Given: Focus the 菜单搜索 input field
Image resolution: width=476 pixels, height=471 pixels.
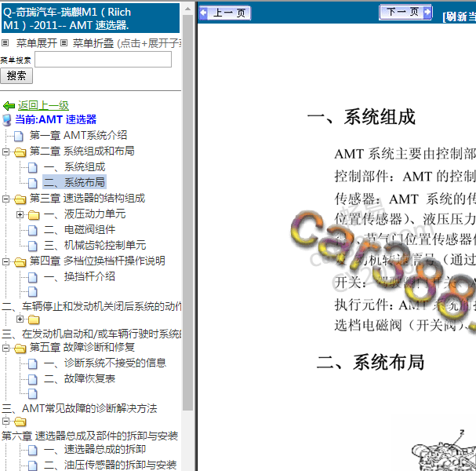Looking at the screenshot, I should 103,59.
